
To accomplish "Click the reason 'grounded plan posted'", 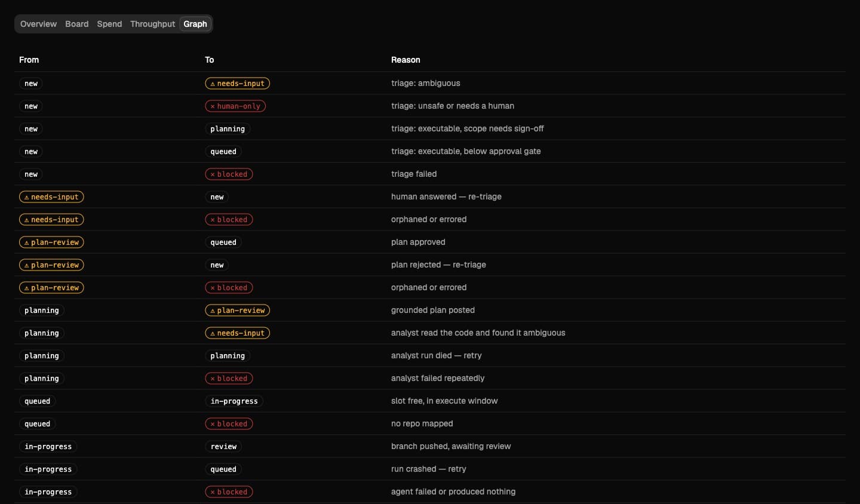I will (433, 311).
